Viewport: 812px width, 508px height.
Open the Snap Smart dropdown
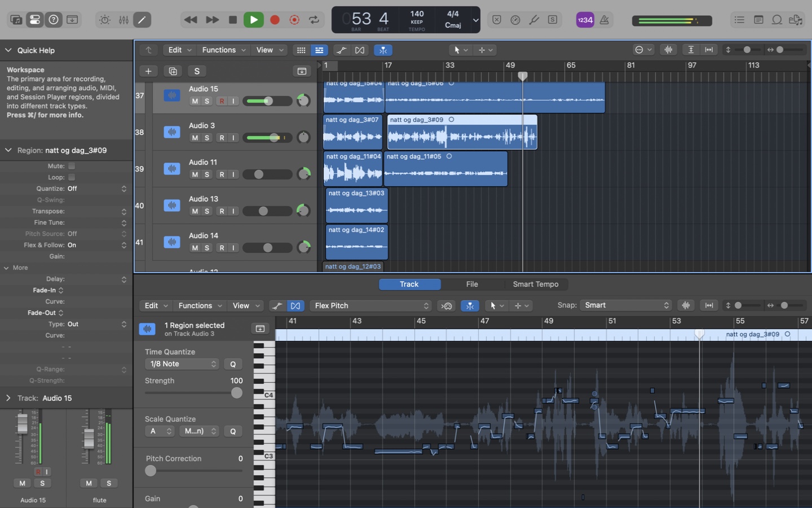[x=626, y=305]
